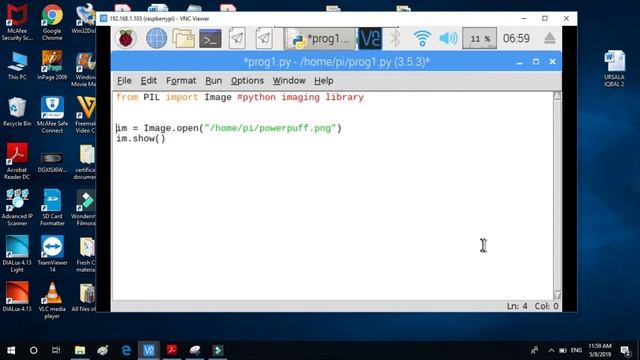The height and width of the screenshot is (360, 640).
Task: Launch the web browser globe icon
Action: pos(156,38)
